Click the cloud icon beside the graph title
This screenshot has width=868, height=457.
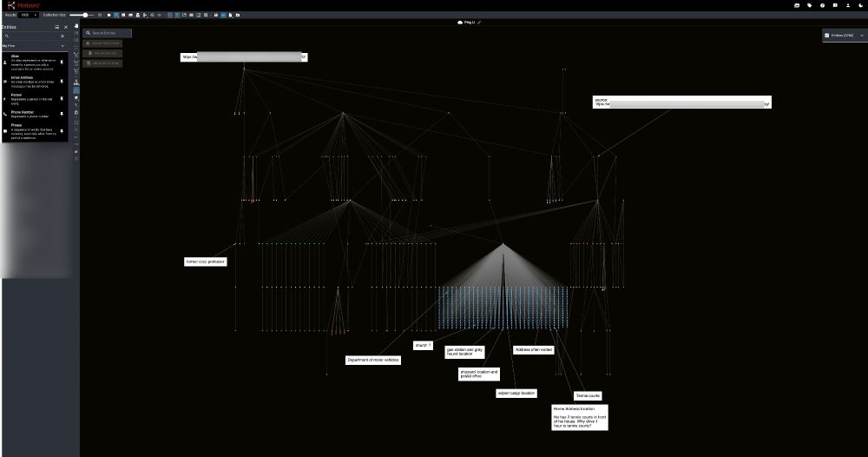tap(460, 23)
